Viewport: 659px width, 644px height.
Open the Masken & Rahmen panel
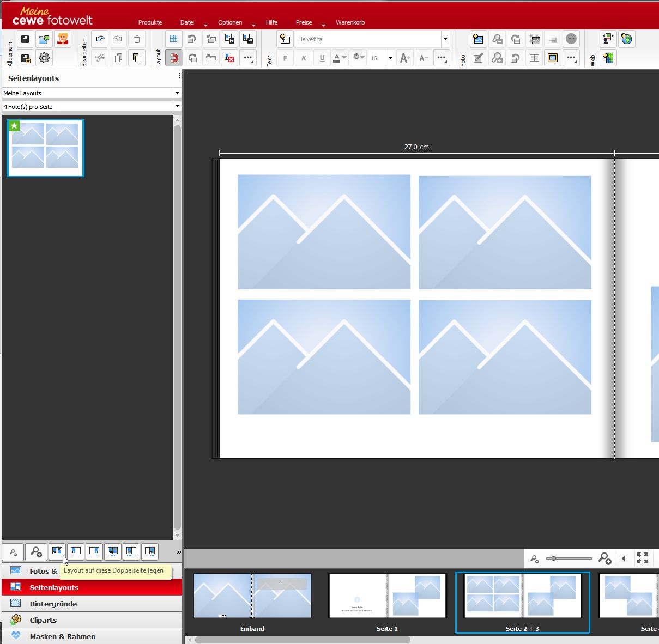pyautogui.click(x=62, y=636)
